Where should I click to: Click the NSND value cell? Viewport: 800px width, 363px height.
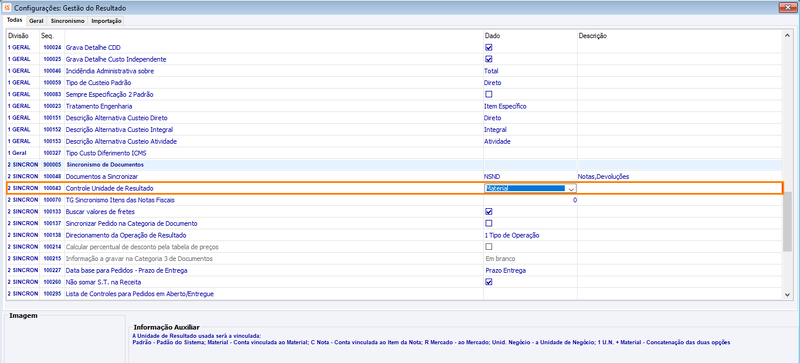pos(530,177)
